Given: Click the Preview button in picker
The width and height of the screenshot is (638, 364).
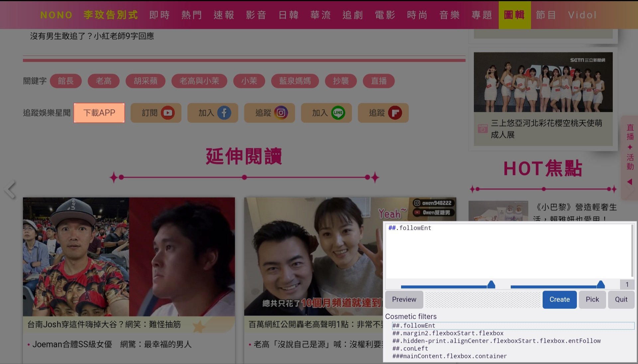Looking at the screenshot, I should pos(404,300).
